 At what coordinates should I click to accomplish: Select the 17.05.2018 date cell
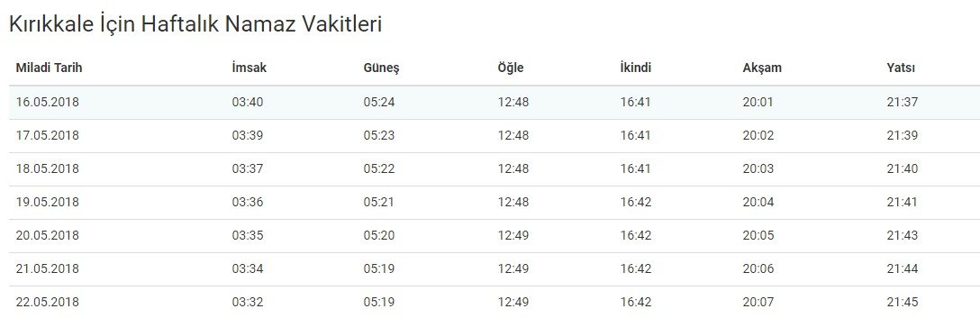click(48, 136)
